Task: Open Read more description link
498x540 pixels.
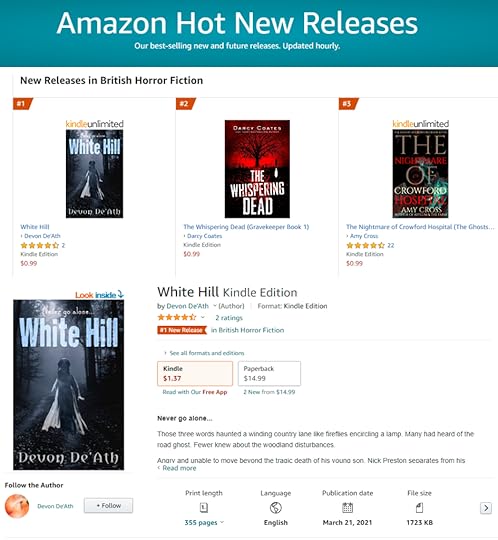Action: 177,468
